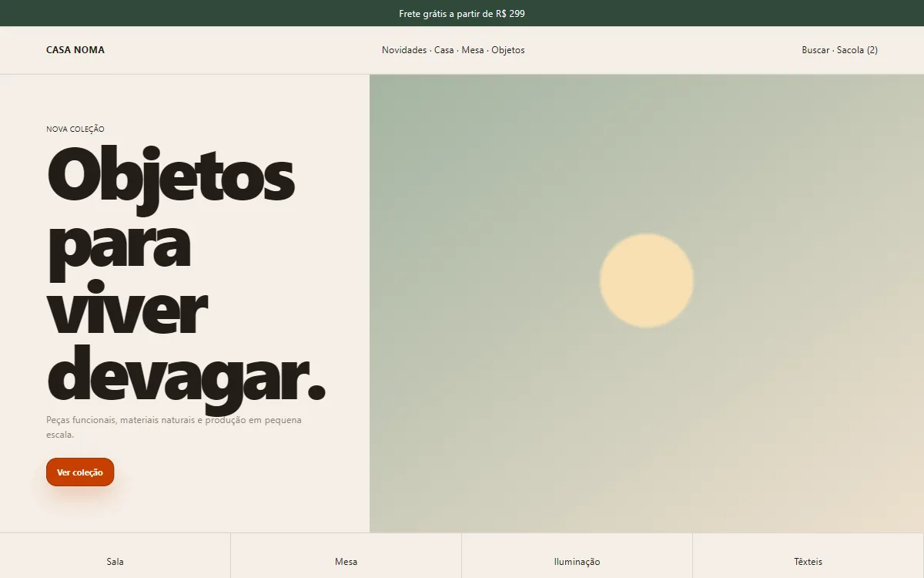
Task: Click the hero image with yellow circle
Action: pos(647,304)
